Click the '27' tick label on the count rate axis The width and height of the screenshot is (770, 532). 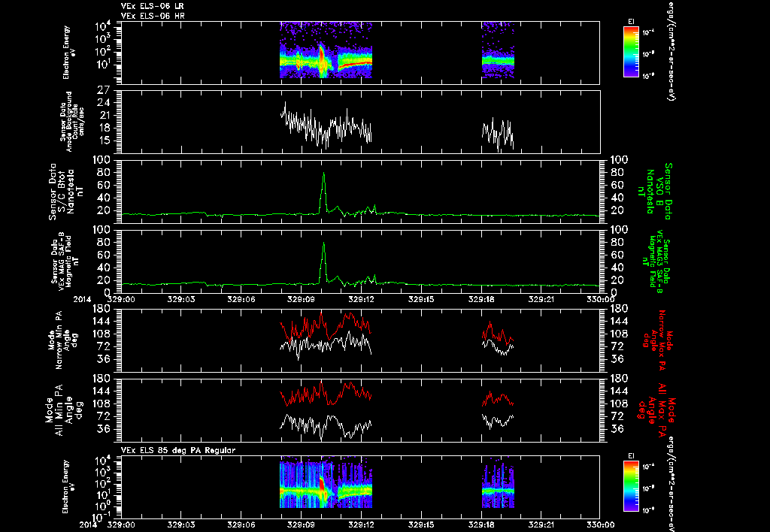click(104, 90)
